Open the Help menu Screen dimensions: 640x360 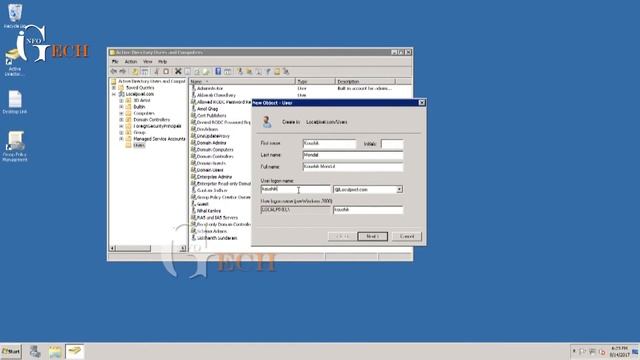click(162, 62)
